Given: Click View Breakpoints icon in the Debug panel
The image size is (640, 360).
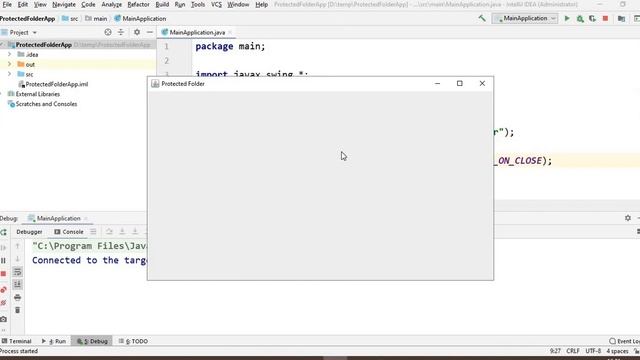Looking at the screenshot, I should click(4, 289).
